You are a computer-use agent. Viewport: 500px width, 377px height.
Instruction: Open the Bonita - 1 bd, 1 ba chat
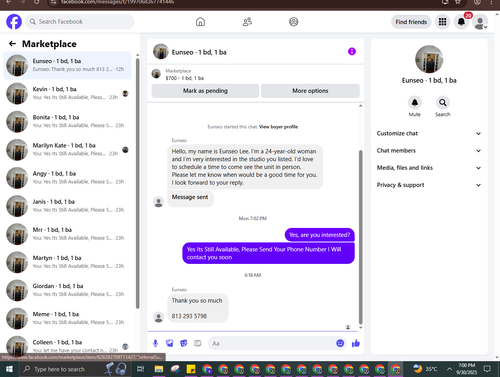[x=67, y=121]
